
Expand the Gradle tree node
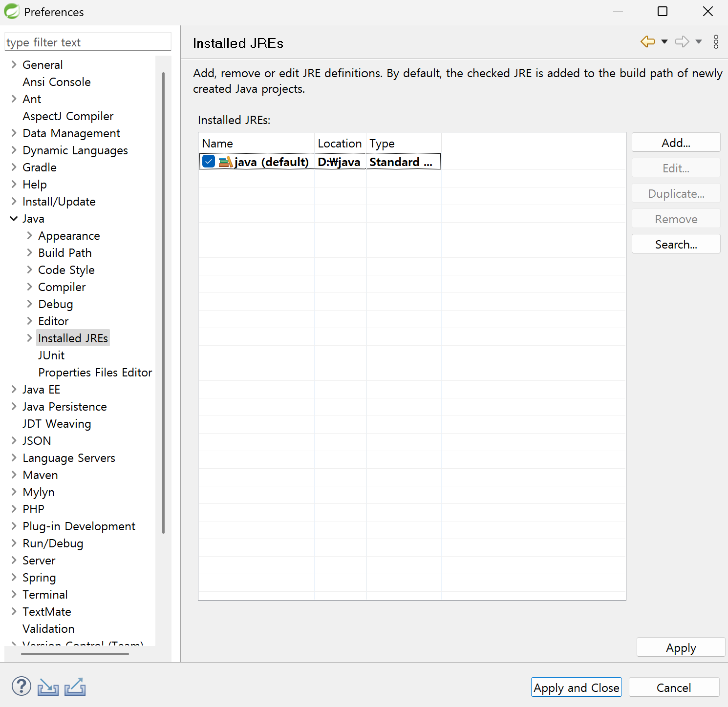tap(14, 167)
